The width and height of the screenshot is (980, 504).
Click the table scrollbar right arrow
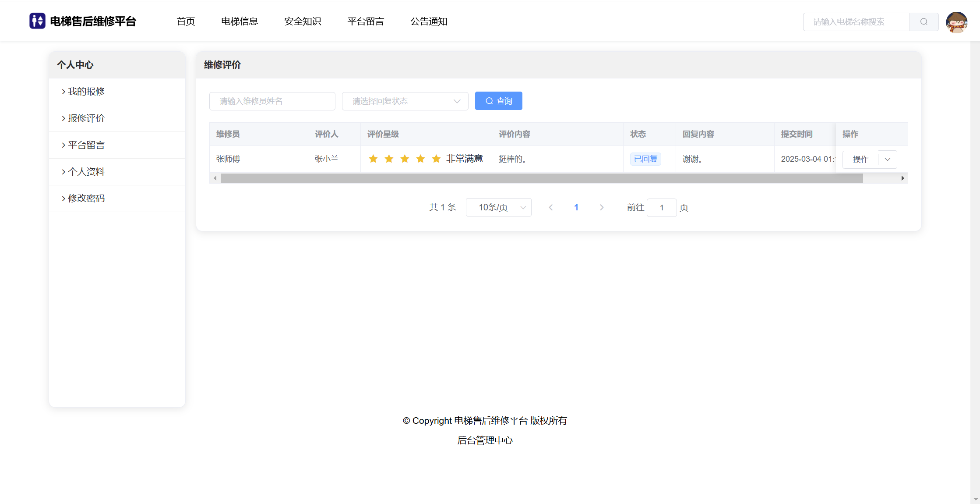coord(902,178)
